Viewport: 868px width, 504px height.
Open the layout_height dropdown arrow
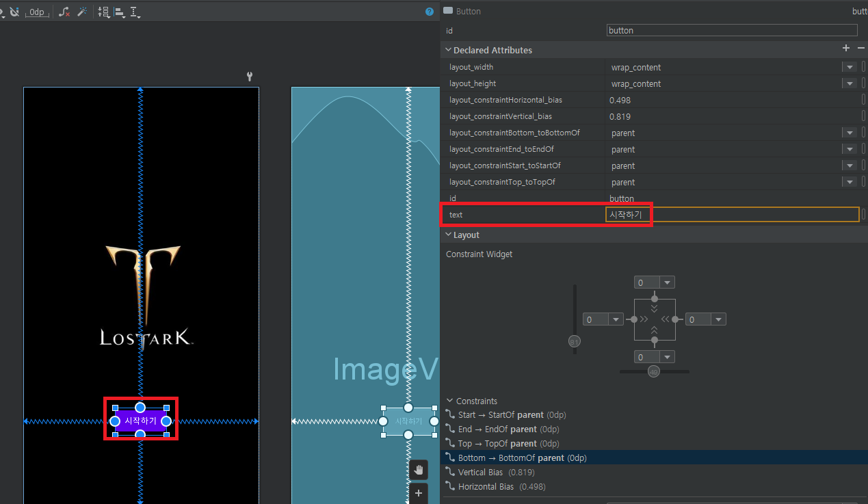pos(850,83)
